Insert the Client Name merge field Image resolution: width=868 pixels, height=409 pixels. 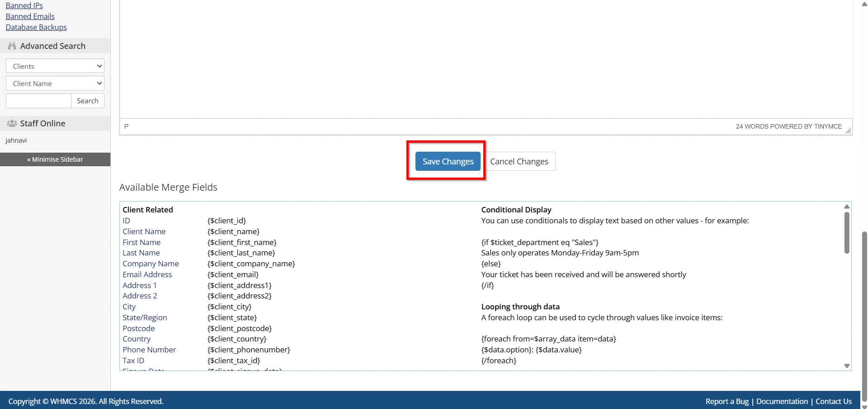coord(144,231)
